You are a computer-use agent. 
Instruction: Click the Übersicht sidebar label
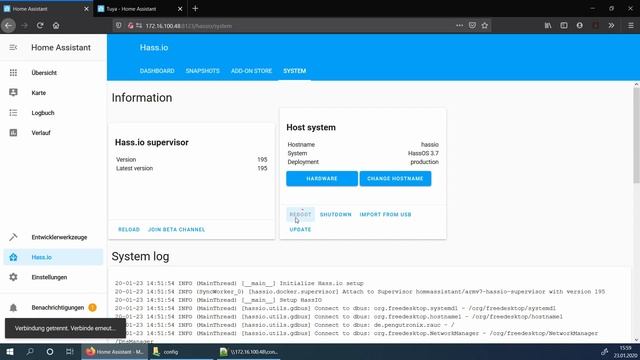(x=44, y=73)
